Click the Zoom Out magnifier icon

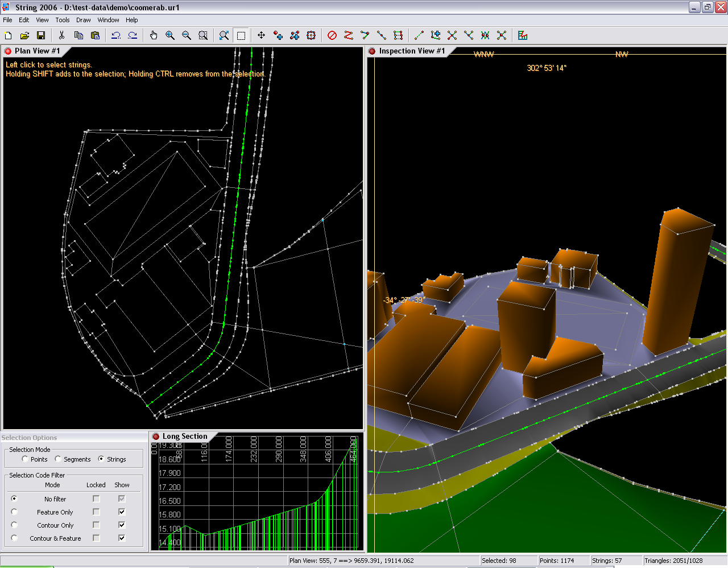(x=187, y=35)
